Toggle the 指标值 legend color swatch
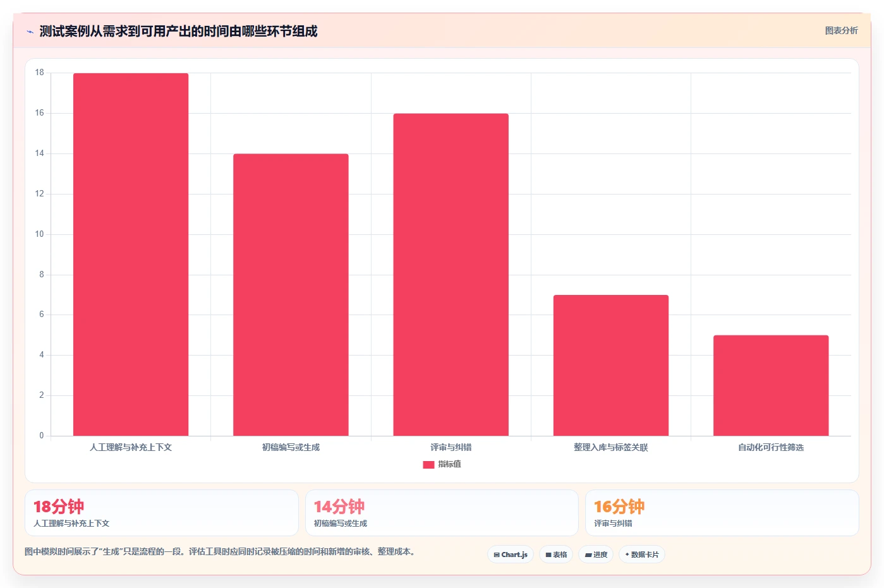This screenshot has width=884, height=588. pyautogui.click(x=428, y=465)
